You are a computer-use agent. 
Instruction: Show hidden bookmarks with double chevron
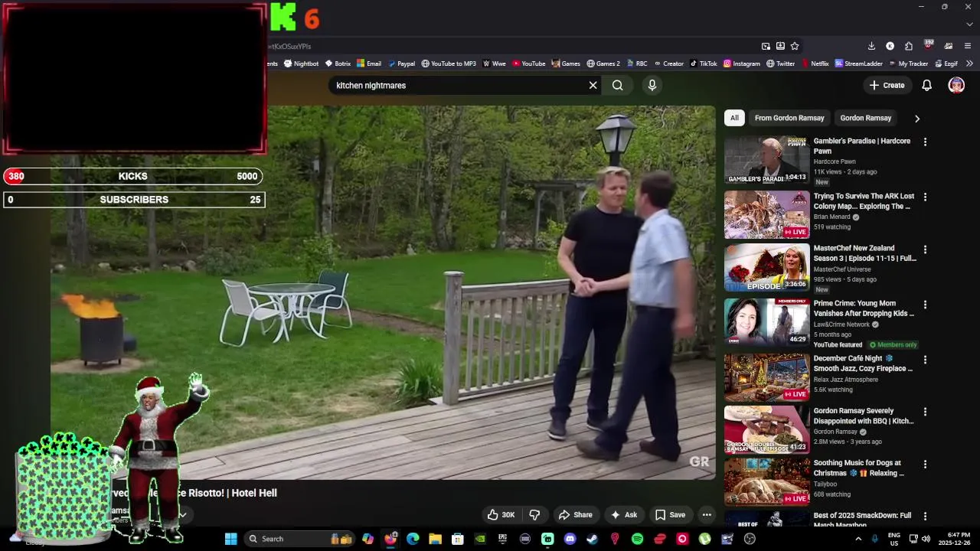pos(969,64)
